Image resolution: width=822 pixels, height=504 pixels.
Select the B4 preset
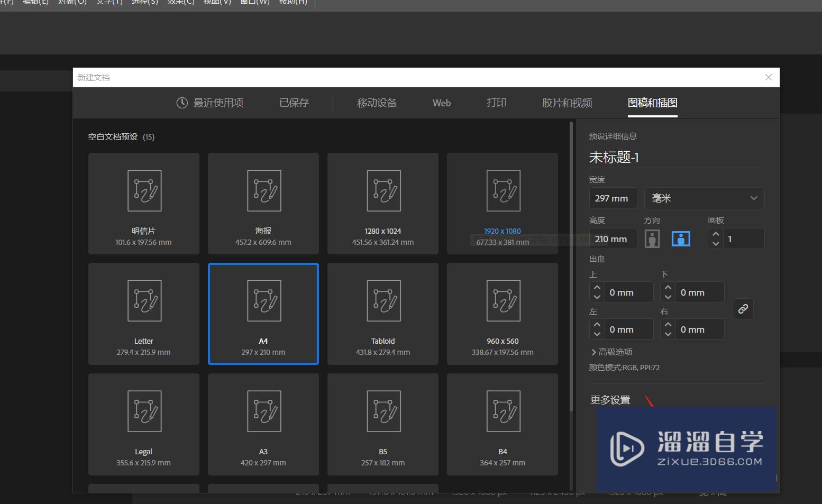tap(503, 424)
